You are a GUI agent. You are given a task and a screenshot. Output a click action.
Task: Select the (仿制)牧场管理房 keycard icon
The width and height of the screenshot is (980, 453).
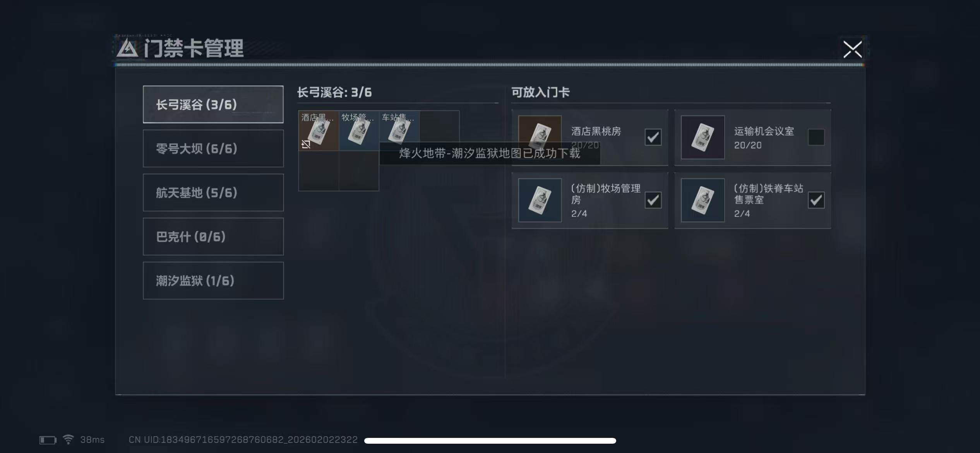tap(540, 200)
